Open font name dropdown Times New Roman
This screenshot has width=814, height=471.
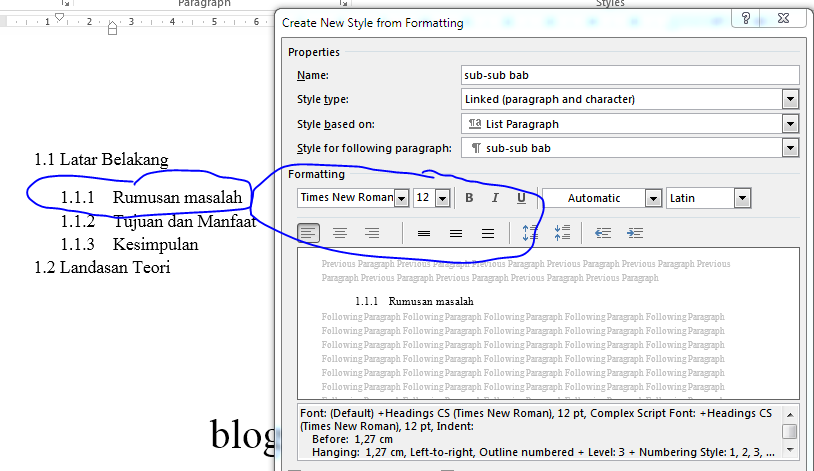(x=401, y=198)
